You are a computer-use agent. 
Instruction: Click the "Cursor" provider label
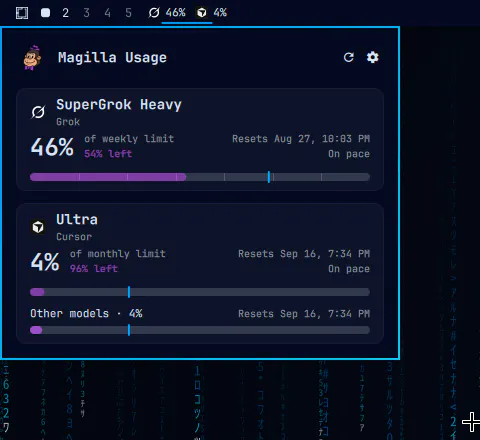(74, 237)
